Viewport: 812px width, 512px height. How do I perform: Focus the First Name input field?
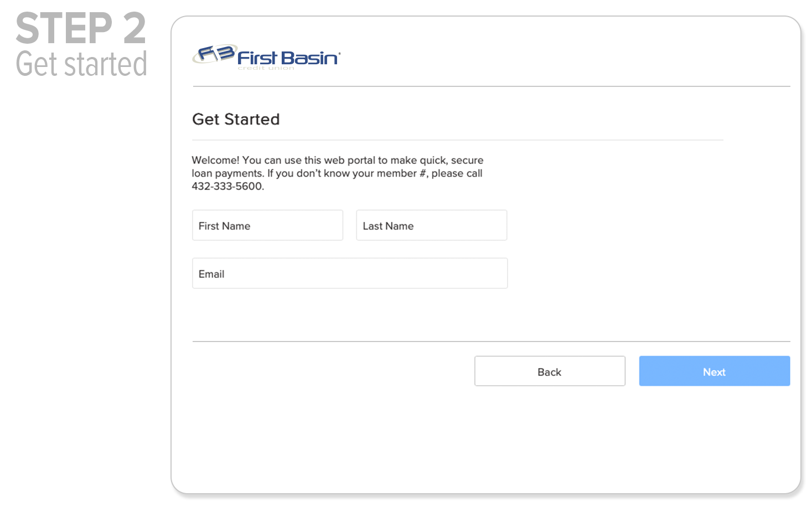(x=267, y=225)
